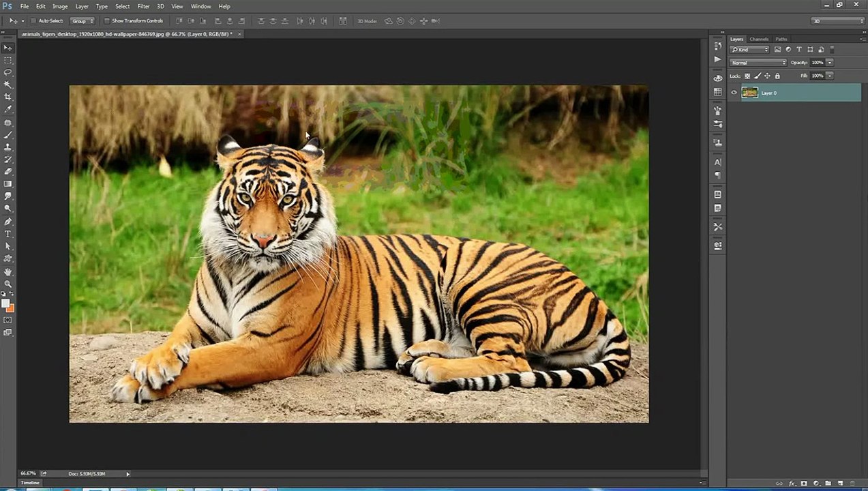
Task: Select the Dodge tool
Action: 8,209
